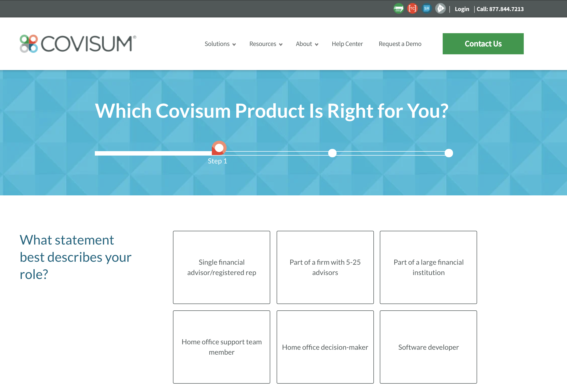The height and width of the screenshot is (392, 567).
Task: Select Part of a firm with 5-25 advisors
Action: pos(325,267)
